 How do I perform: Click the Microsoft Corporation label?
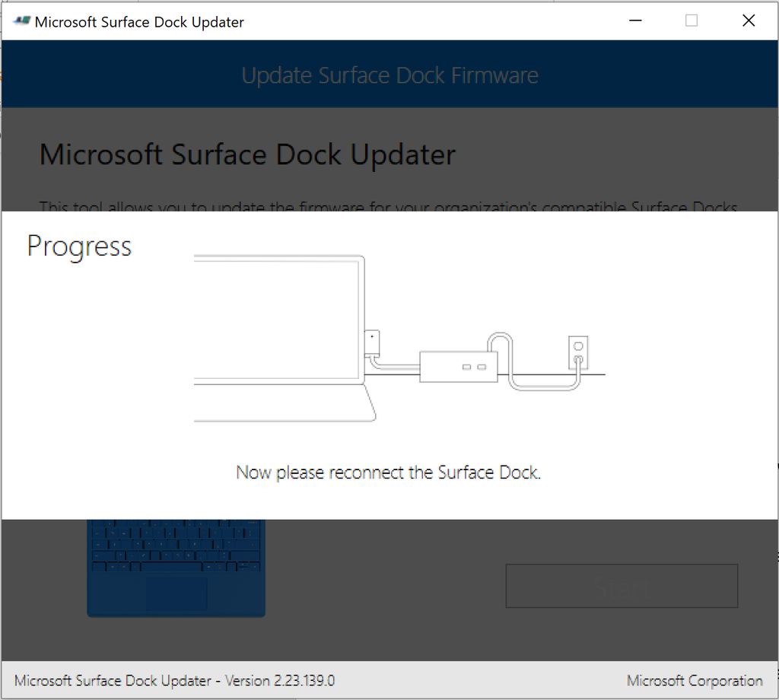pos(695,680)
